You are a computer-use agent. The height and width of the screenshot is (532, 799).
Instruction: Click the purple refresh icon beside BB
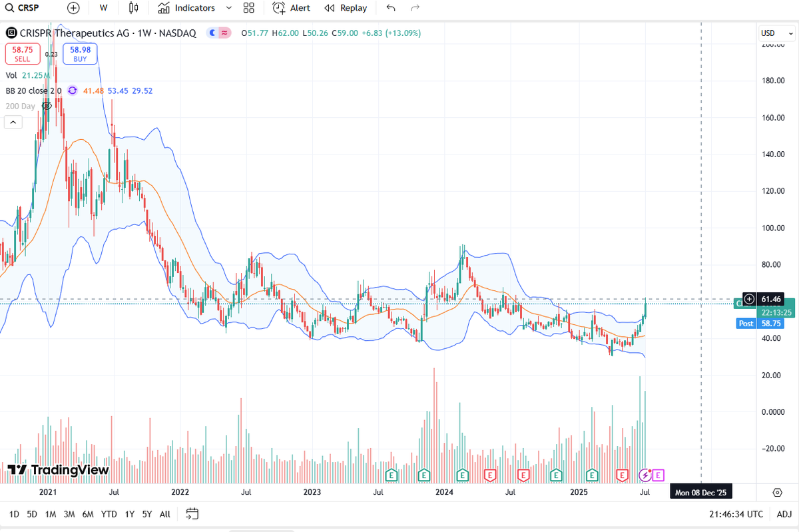pyautogui.click(x=73, y=91)
